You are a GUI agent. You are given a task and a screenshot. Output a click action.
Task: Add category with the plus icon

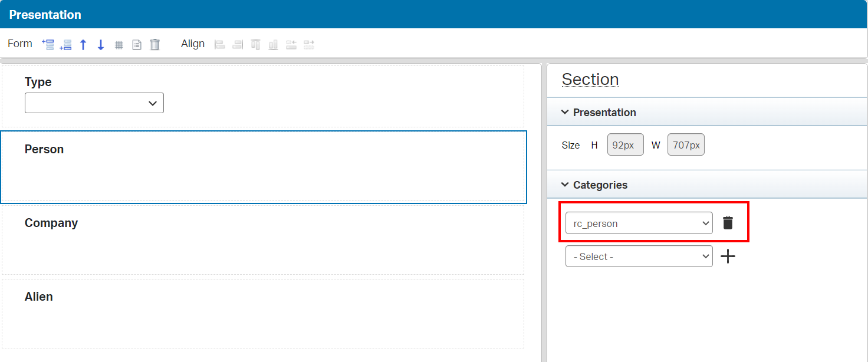(x=728, y=256)
